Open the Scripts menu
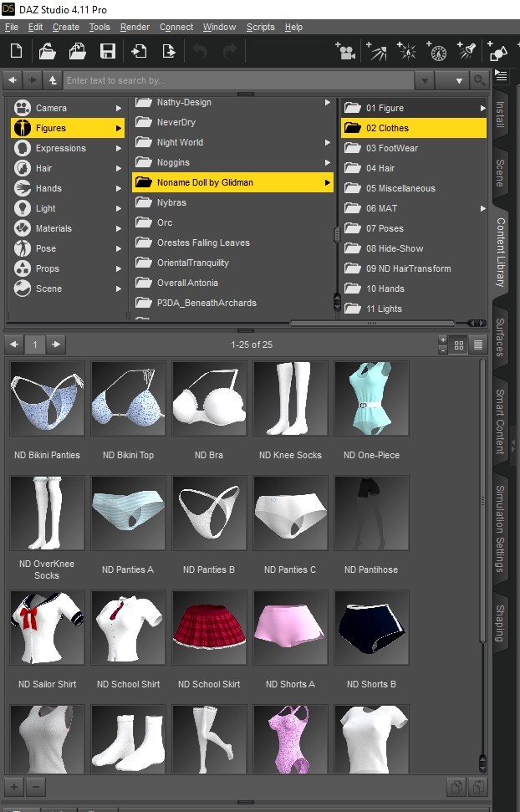The width and height of the screenshot is (520, 812). click(261, 27)
